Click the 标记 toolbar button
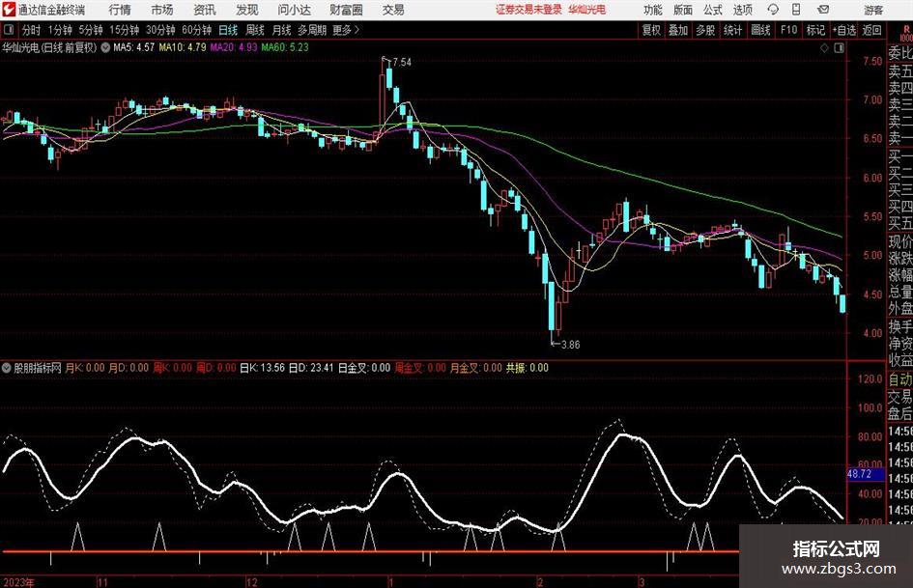The height and width of the screenshot is (588, 913). [815, 30]
